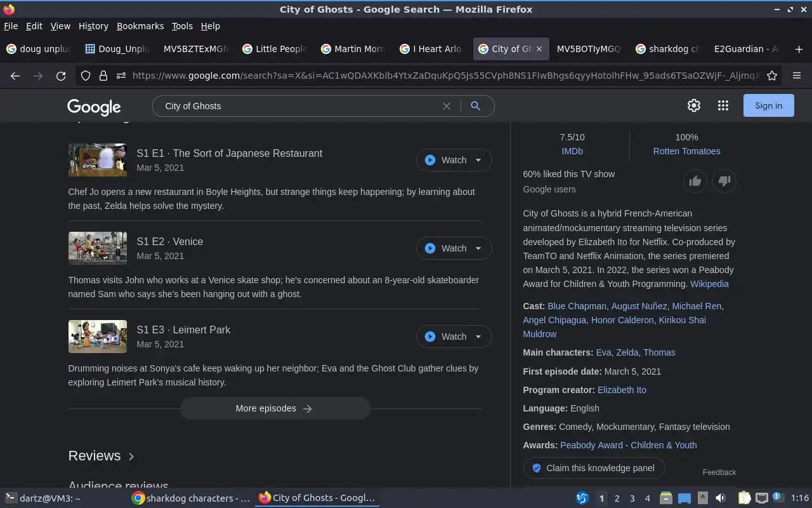812x508 pixels.
Task: Click the magnifier search icon
Action: (x=475, y=106)
